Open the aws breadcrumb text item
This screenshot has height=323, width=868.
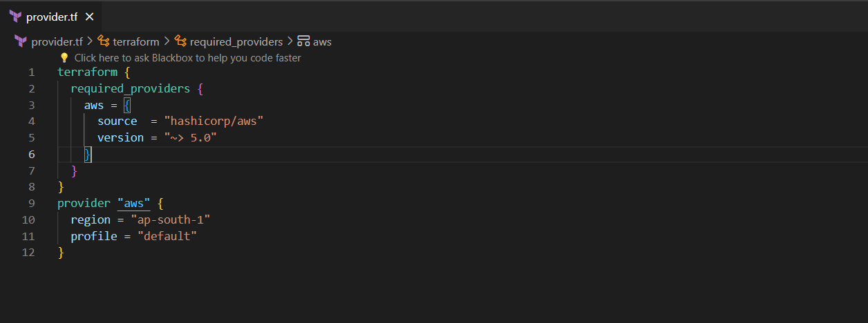[x=322, y=41]
